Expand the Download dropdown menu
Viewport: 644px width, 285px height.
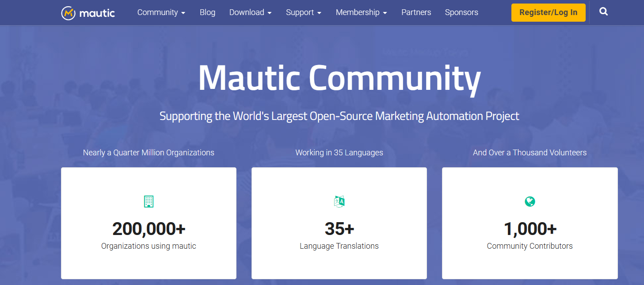pos(250,12)
